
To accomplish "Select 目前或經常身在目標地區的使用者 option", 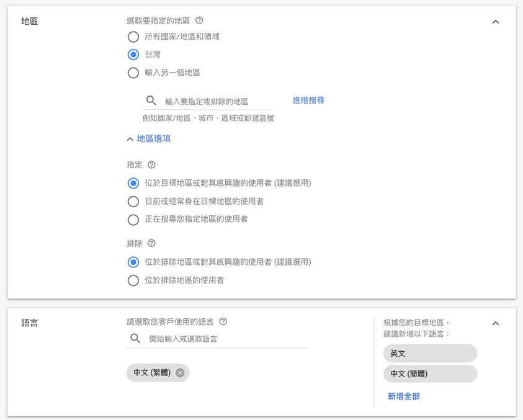I will tap(133, 202).
